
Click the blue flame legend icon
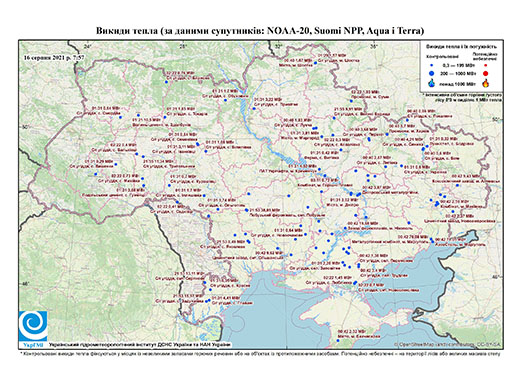[432, 83]
